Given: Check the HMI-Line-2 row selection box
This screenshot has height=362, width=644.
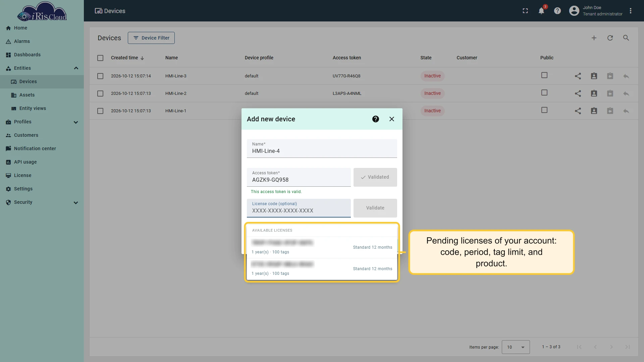Looking at the screenshot, I should tap(100, 94).
